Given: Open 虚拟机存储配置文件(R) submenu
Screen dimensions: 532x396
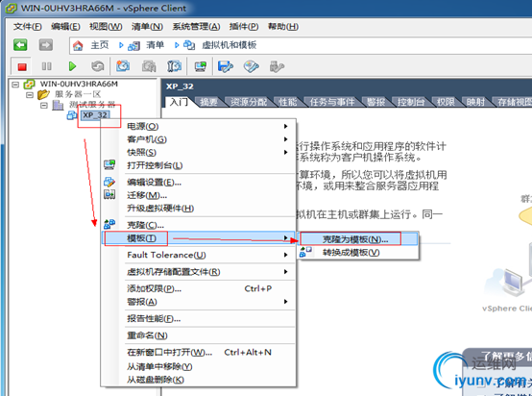Looking at the screenshot, I should pyautogui.click(x=198, y=272).
